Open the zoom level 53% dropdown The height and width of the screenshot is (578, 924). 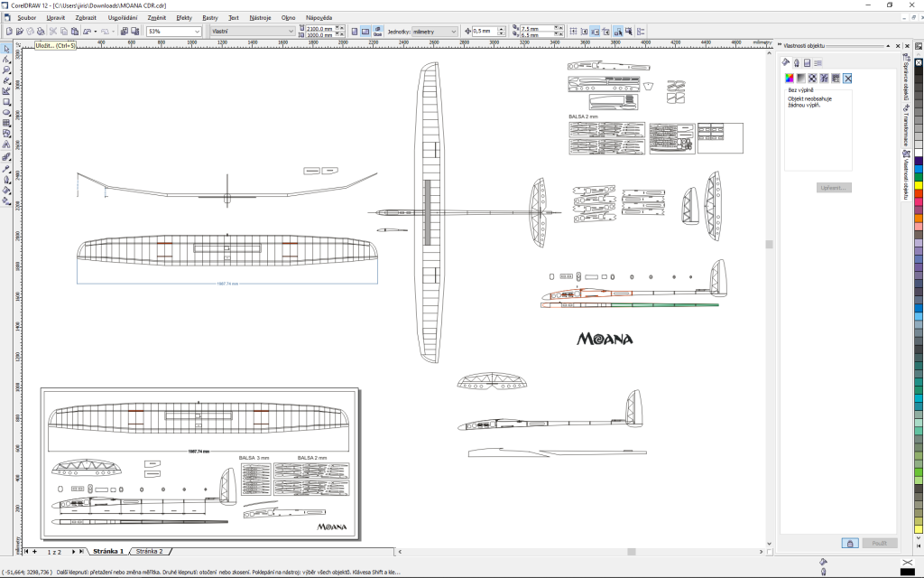[x=198, y=31]
